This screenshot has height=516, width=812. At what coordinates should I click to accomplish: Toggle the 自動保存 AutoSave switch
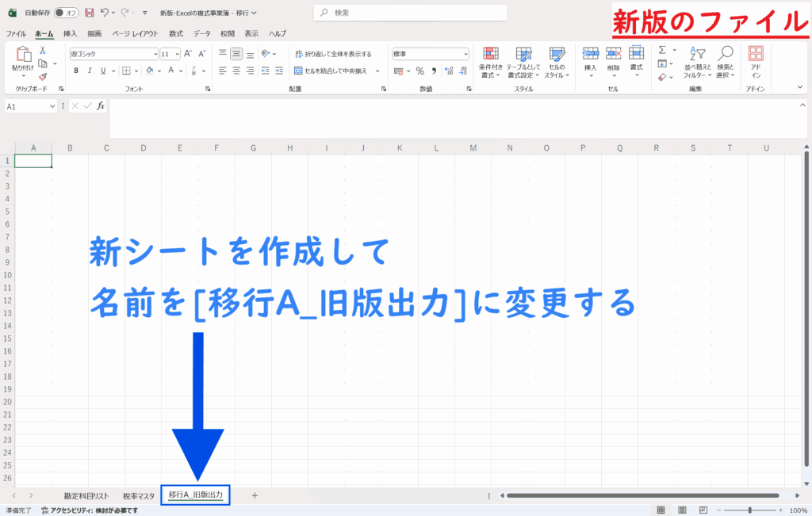[x=67, y=13]
